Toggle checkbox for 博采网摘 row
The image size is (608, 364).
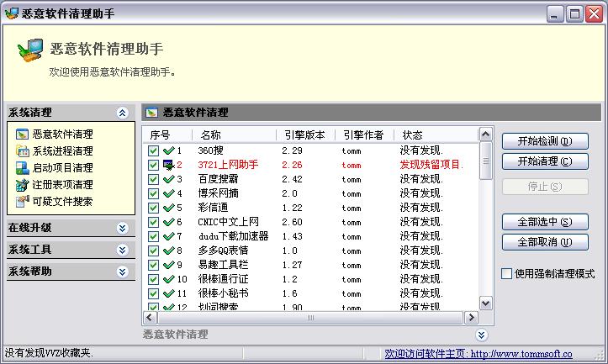(x=153, y=193)
